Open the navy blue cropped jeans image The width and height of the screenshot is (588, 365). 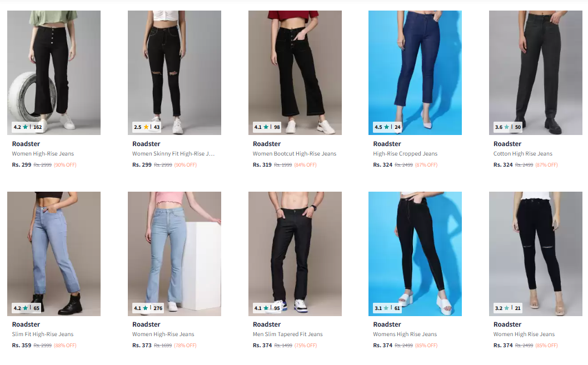415,73
